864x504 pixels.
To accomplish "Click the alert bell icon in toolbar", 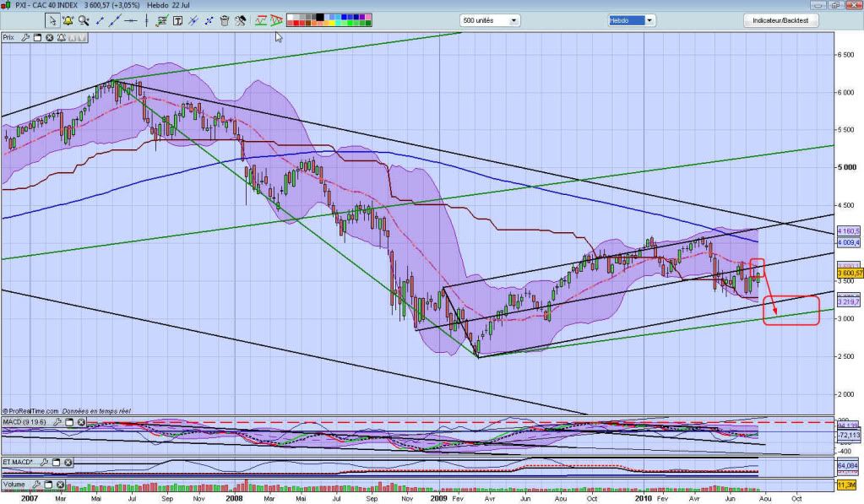I will (67, 20).
